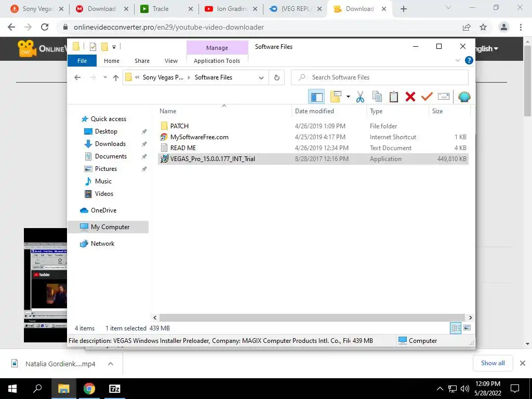Open the Share ribbon tab

(142, 61)
